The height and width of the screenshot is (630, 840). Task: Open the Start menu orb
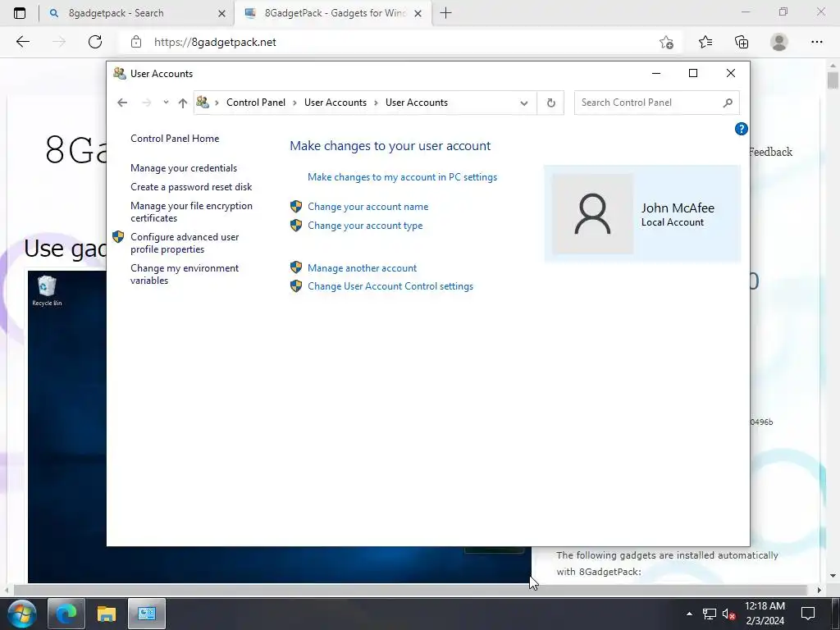tap(22, 614)
